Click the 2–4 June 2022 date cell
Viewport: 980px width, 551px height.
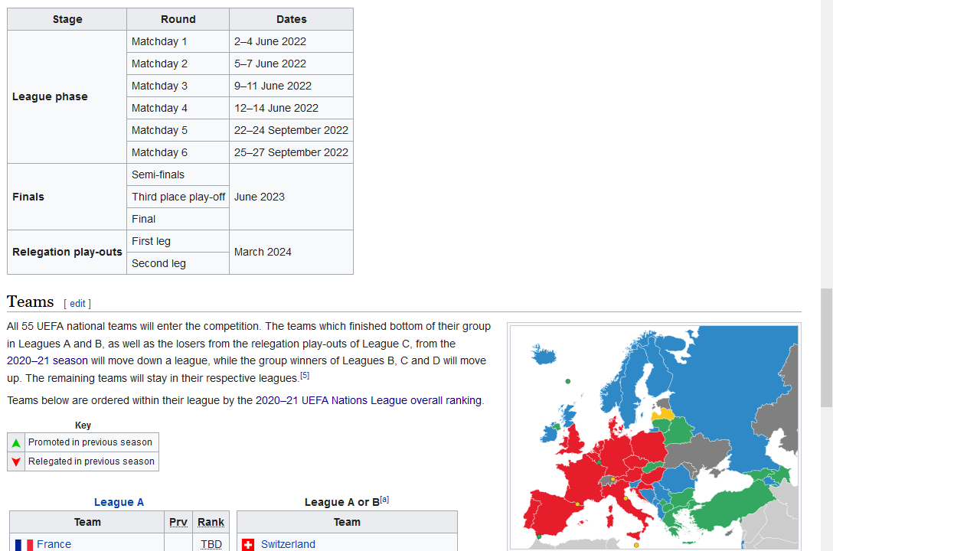291,41
